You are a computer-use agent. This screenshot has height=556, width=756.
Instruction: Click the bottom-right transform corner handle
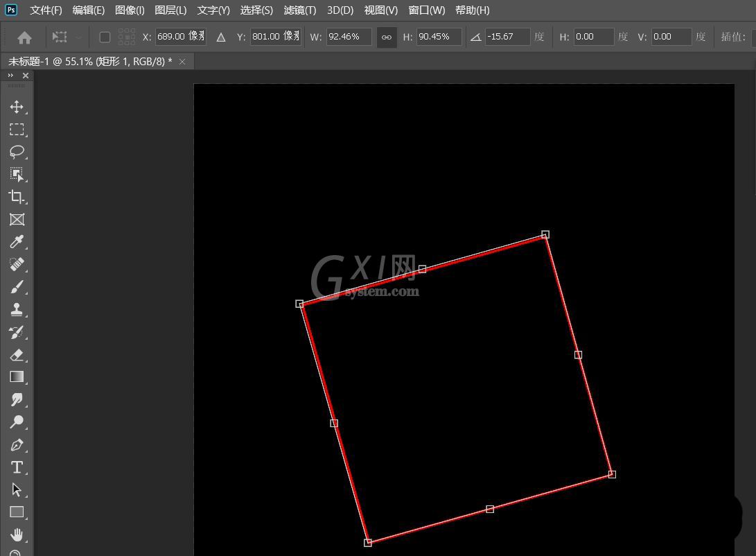(612, 474)
